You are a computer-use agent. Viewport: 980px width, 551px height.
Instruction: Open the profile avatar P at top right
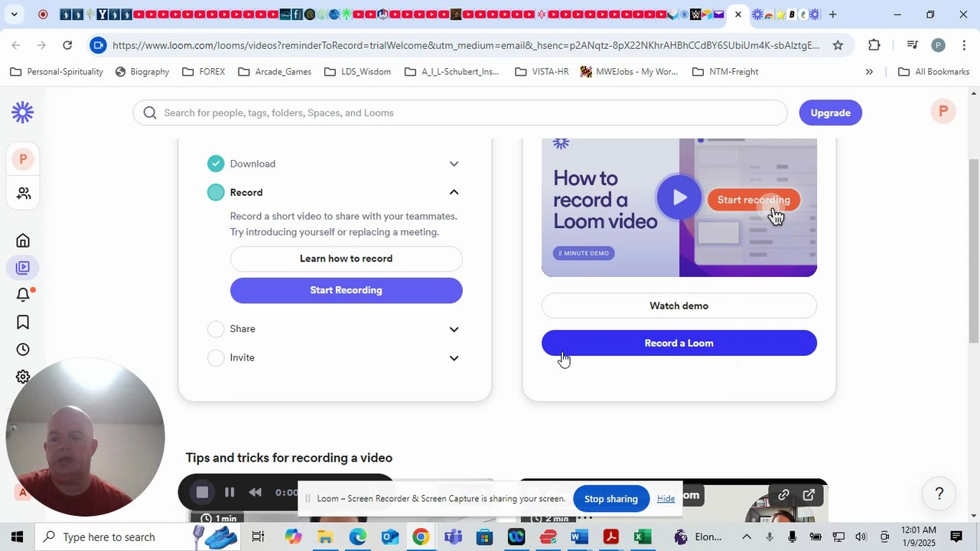pyautogui.click(x=943, y=112)
